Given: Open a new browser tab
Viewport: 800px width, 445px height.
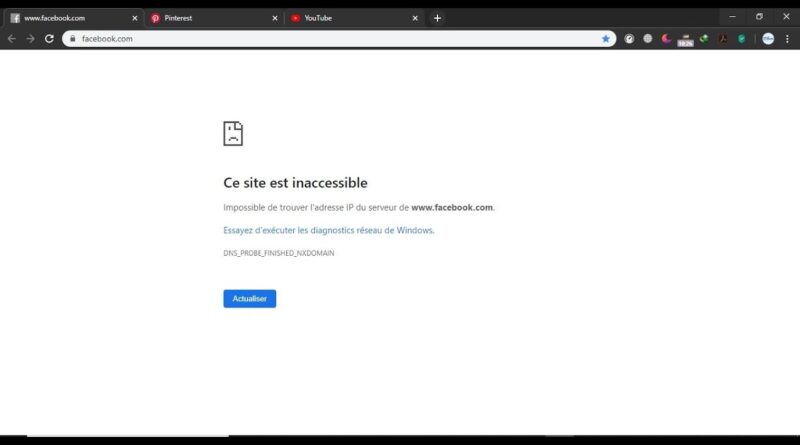Looking at the screenshot, I should click(x=437, y=18).
